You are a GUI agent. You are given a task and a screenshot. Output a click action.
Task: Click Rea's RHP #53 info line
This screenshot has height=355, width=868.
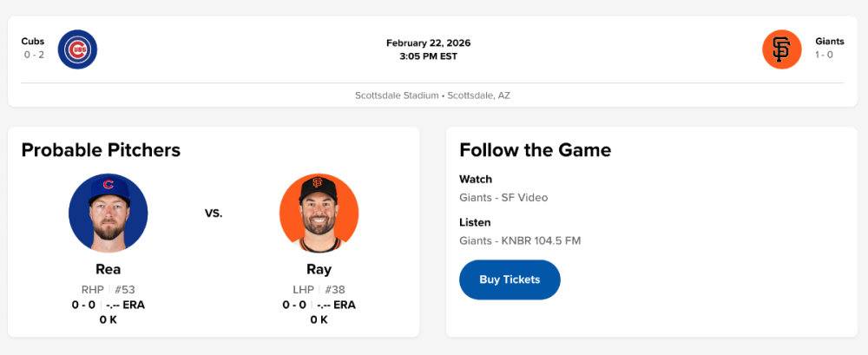click(x=108, y=289)
